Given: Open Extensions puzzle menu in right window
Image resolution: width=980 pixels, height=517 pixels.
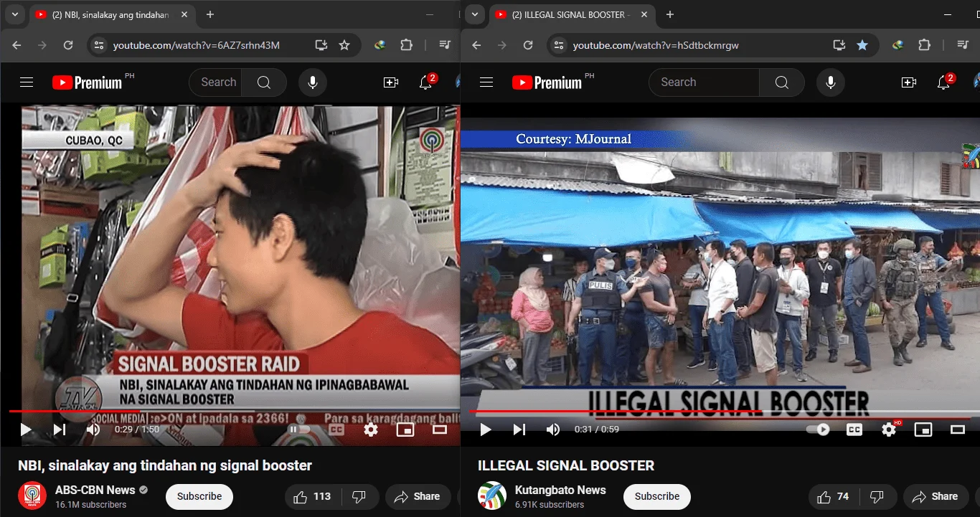Looking at the screenshot, I should pos(924,45).
